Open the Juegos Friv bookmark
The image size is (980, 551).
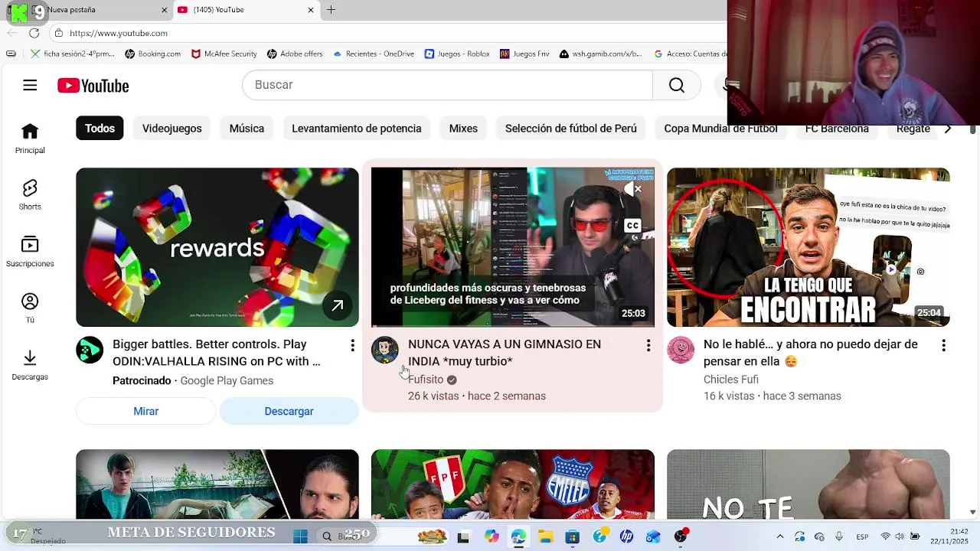click(525, 54)
